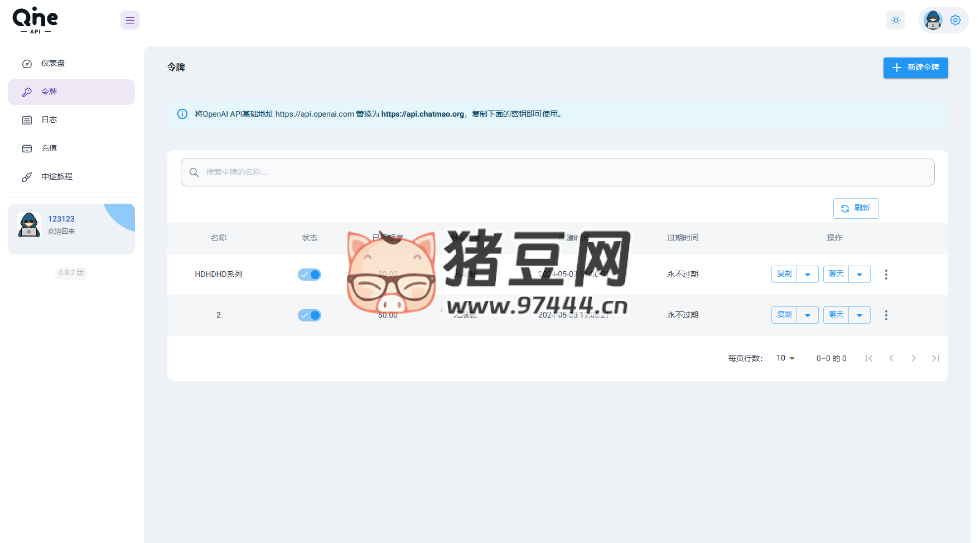This screenshot has width=980, height=543.
Task: Toggle status switch for token 2
Action: tap(310, 315)
